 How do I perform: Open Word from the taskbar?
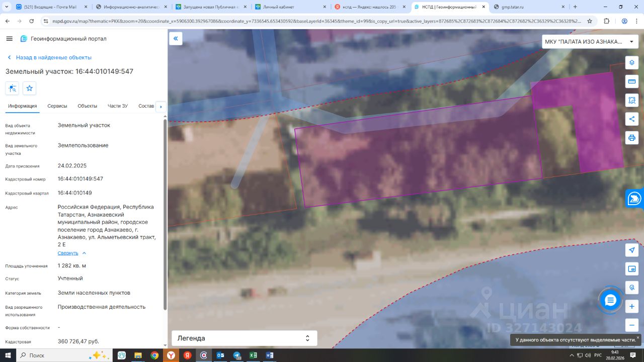tap(270, 355)
